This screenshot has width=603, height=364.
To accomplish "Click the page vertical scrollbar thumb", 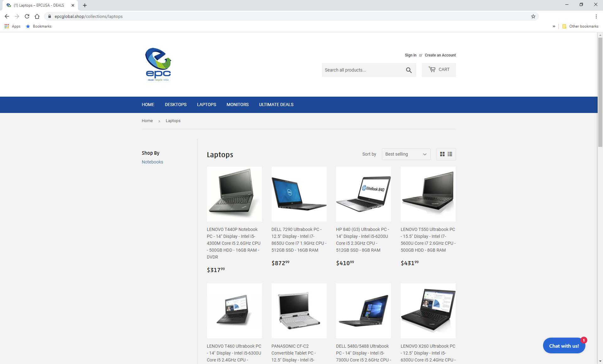I will 600,92.
